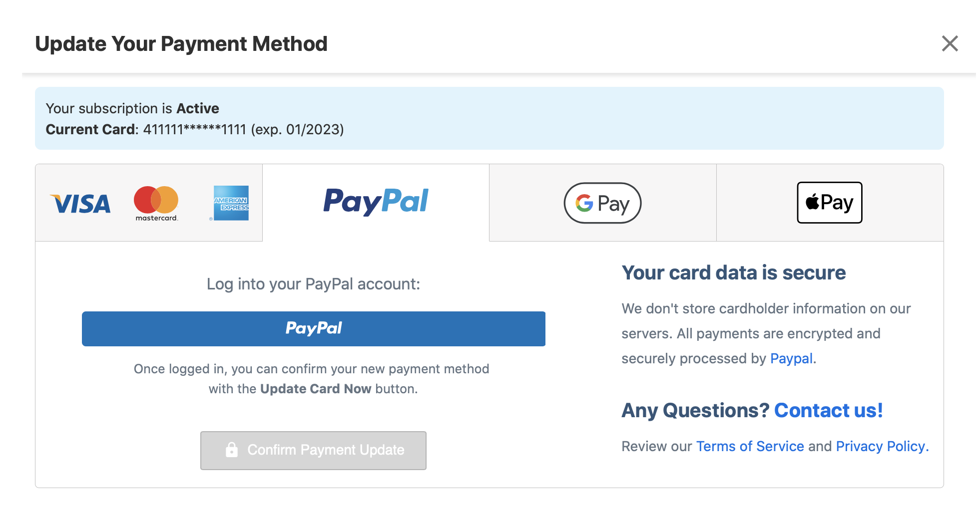Click the Paypal link in security text
This screenshot has width=980, height=521.
tap(791, 358)
